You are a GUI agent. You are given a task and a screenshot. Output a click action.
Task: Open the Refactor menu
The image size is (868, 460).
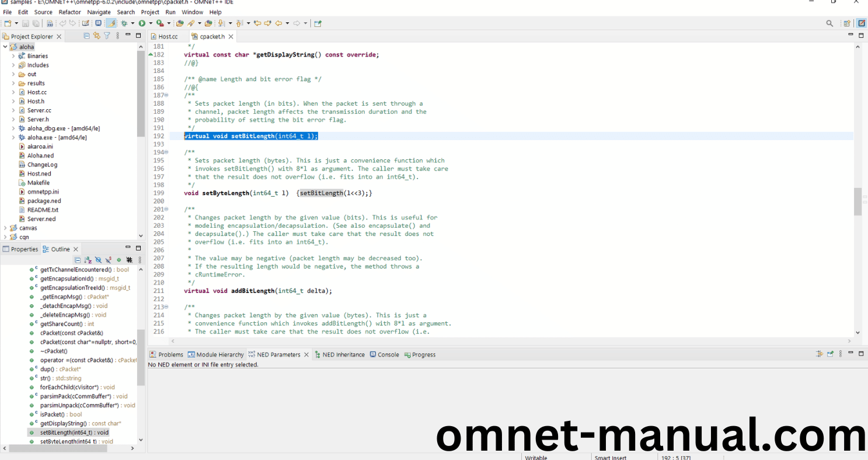69,12
